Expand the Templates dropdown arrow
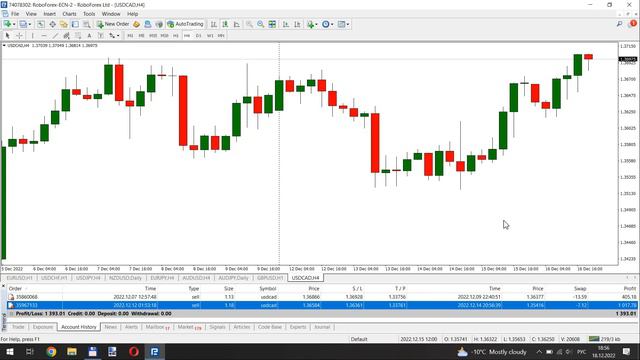Screen dimensions: 640x360 (348, 24)
